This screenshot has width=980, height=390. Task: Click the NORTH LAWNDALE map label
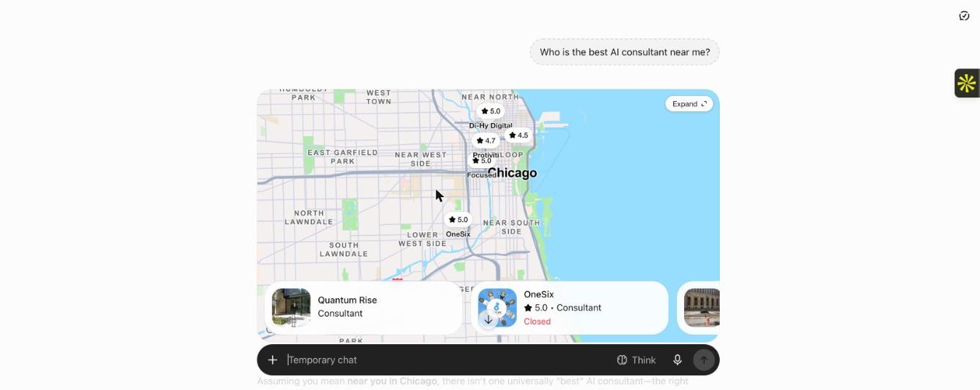tap(309, 218)
